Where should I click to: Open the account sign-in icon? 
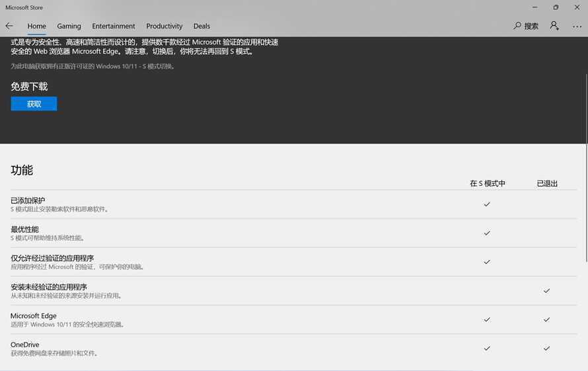[554, 26]
